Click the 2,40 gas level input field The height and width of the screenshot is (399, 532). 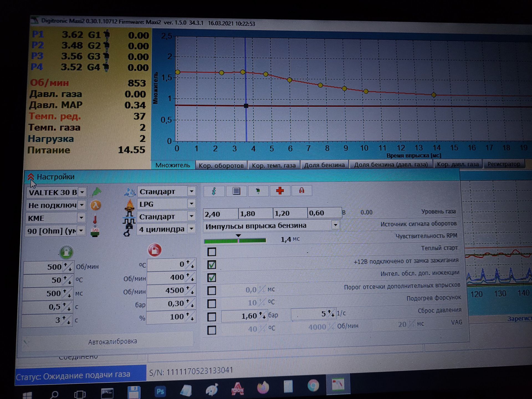tap(220, 214)
